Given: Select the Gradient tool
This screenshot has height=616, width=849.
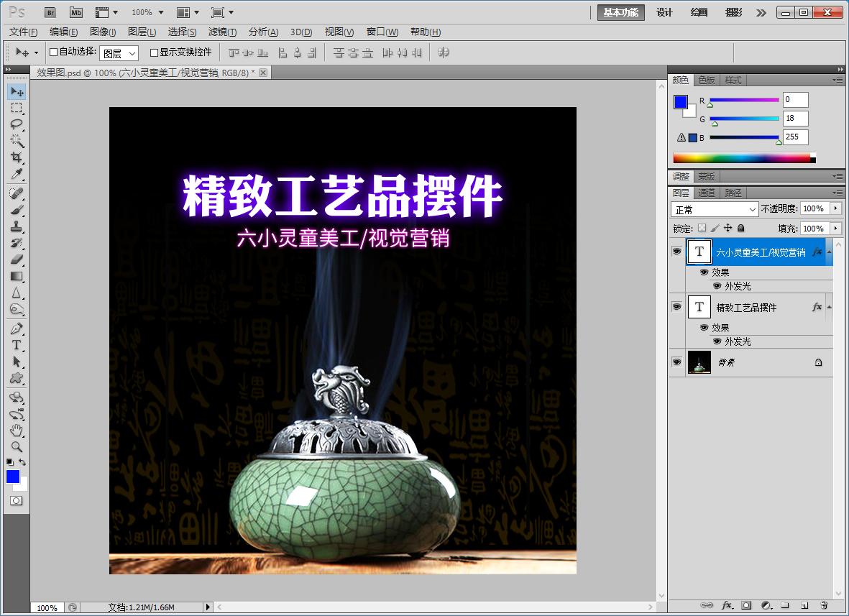Looking at the screenshot, I should click(x=16, y=276).
